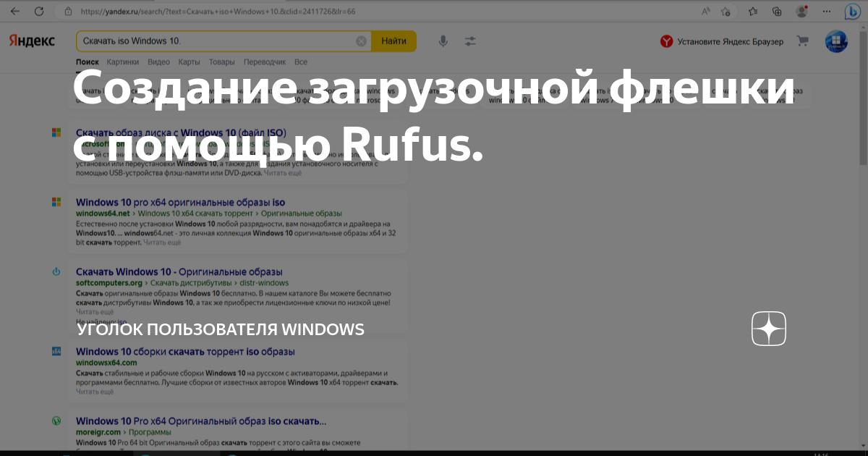Viewport: 868px width, 456px height.
Task: Open the Yandex account Windows avatar
Action: coord(836,41)
